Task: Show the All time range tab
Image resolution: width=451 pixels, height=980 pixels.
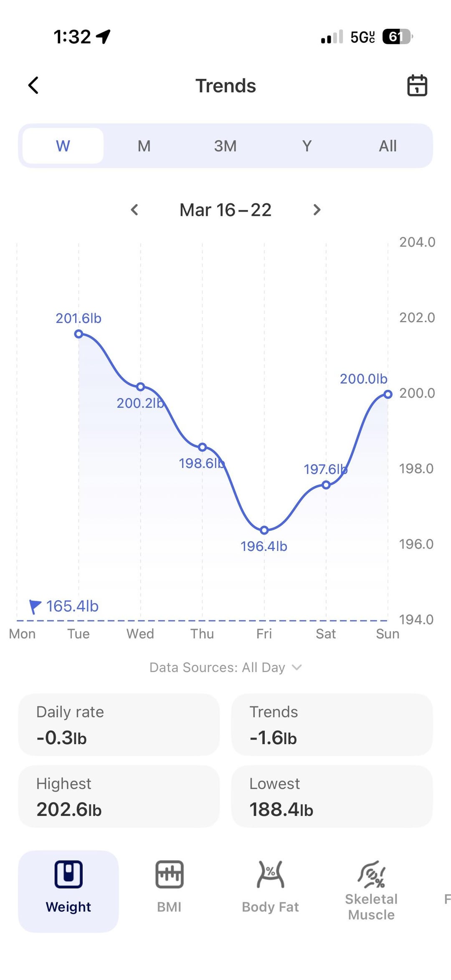Action: (x=388, y=146)
